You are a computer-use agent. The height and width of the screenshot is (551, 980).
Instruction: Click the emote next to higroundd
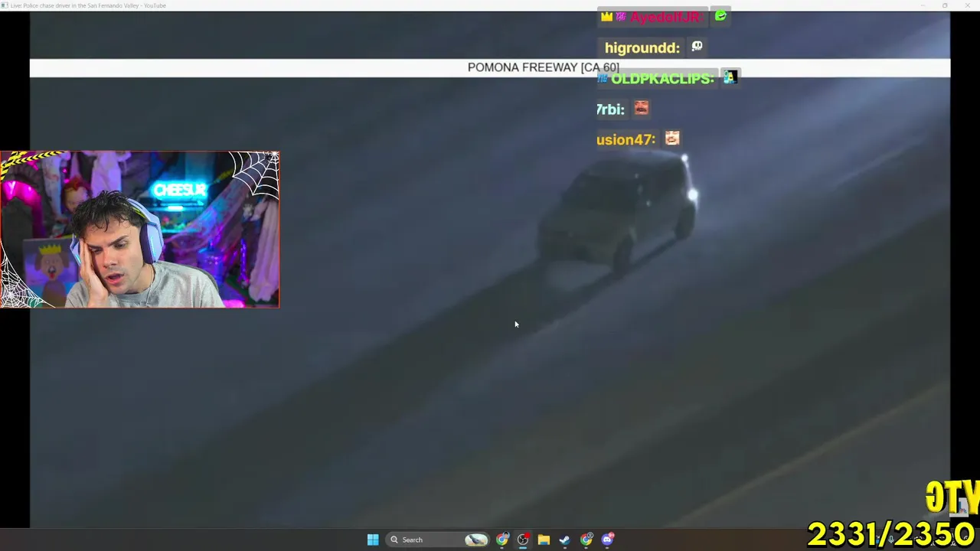tap(697, 47)
